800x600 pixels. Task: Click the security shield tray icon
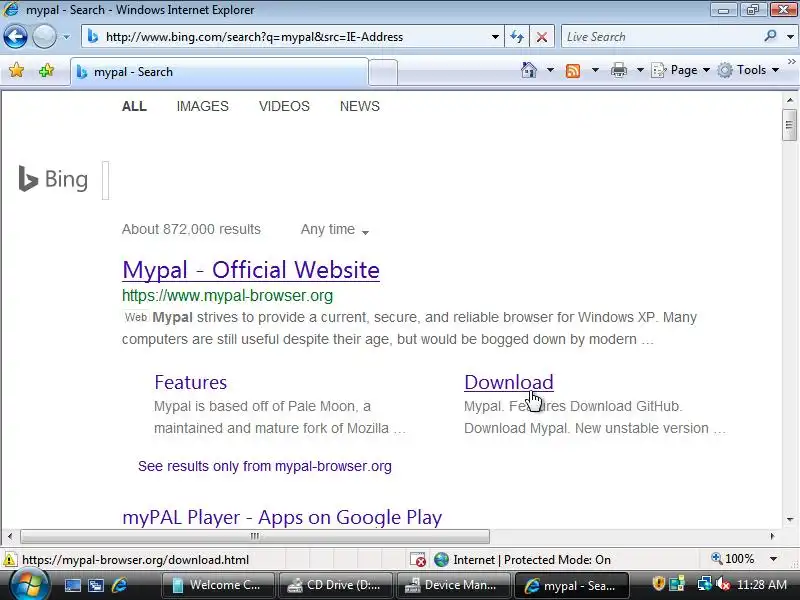click(x=659, y=583)
